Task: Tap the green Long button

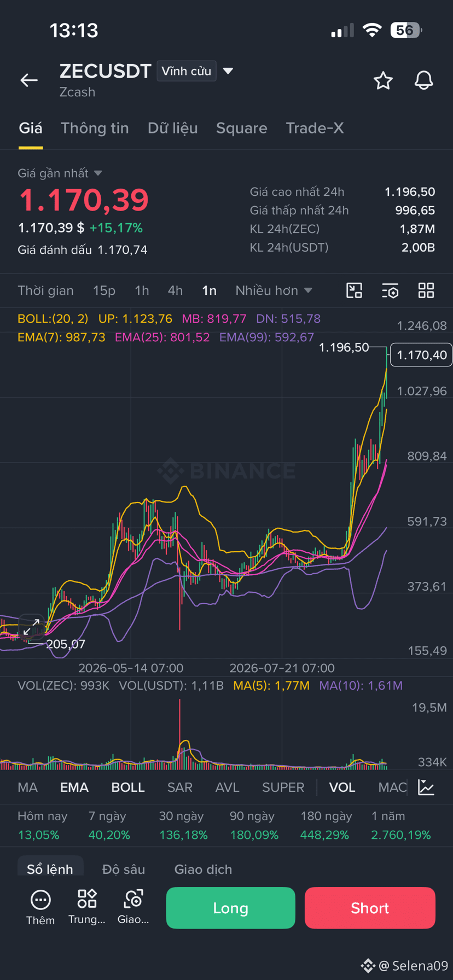Action: click(230, 908)
